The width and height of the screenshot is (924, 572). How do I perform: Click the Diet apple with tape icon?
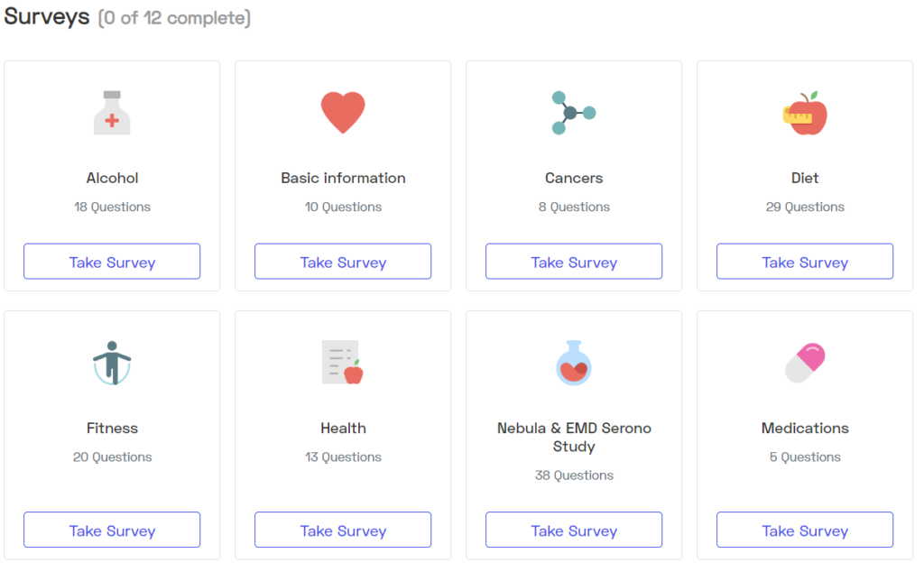click(x=805, y=113)
